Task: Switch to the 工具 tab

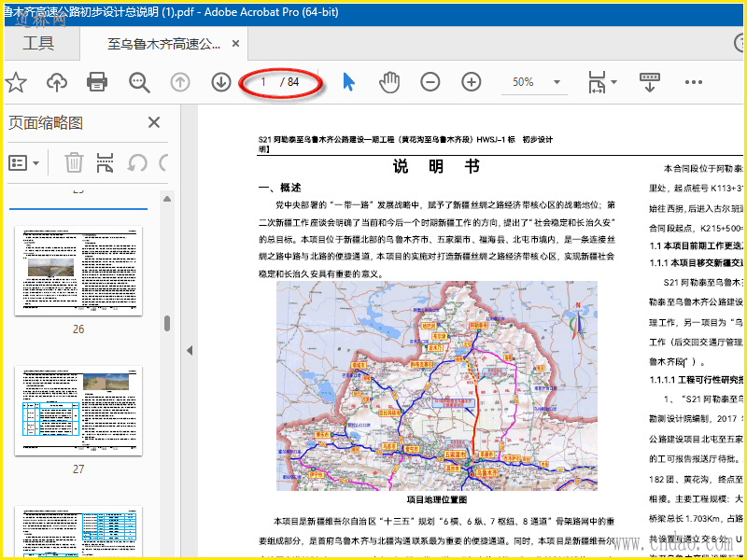Action: (x=38, y=44)
